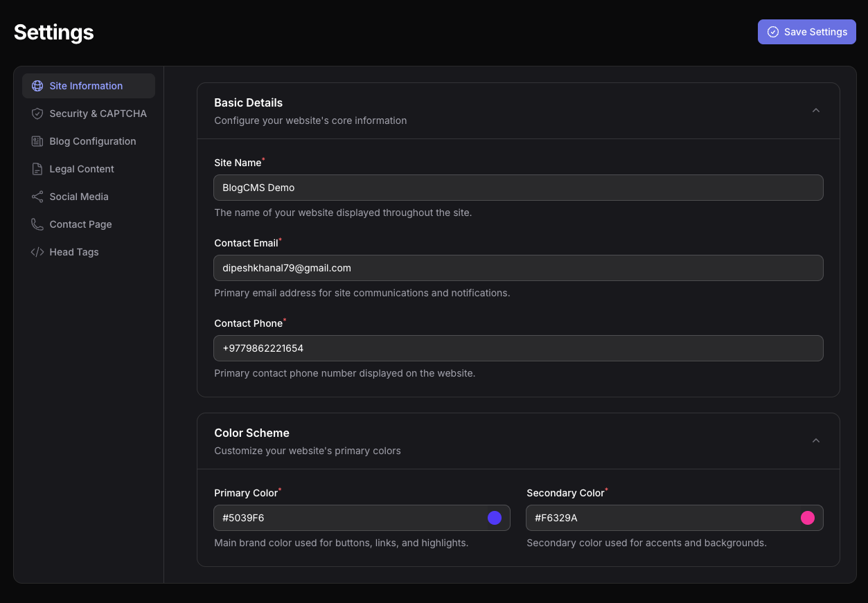
Task: Click the checkmark icon in Save Settings
Action: point(772,32)
